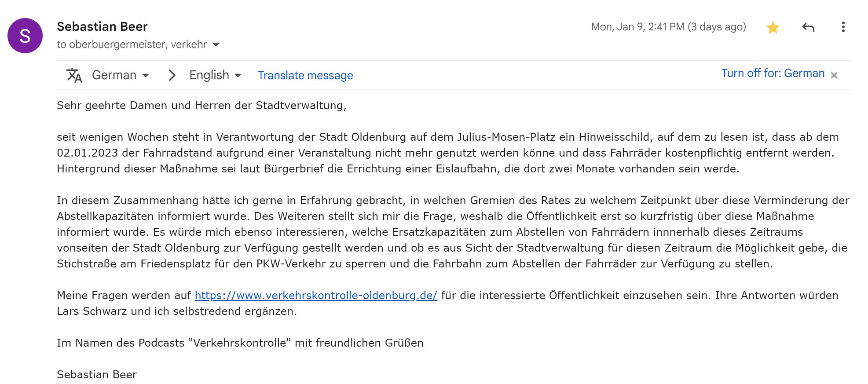Click the 'Im Namen des Podcasts' closing line
The width and height of the screenshot is (868, 384).
tap(240, 343)
